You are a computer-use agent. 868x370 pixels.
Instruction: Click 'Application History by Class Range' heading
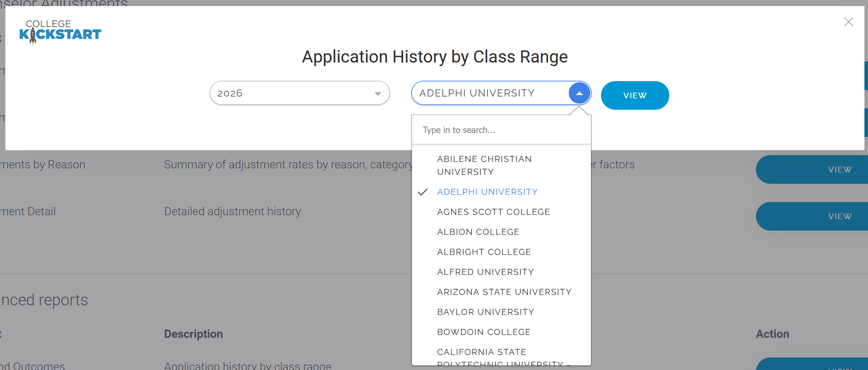point(435,57)
